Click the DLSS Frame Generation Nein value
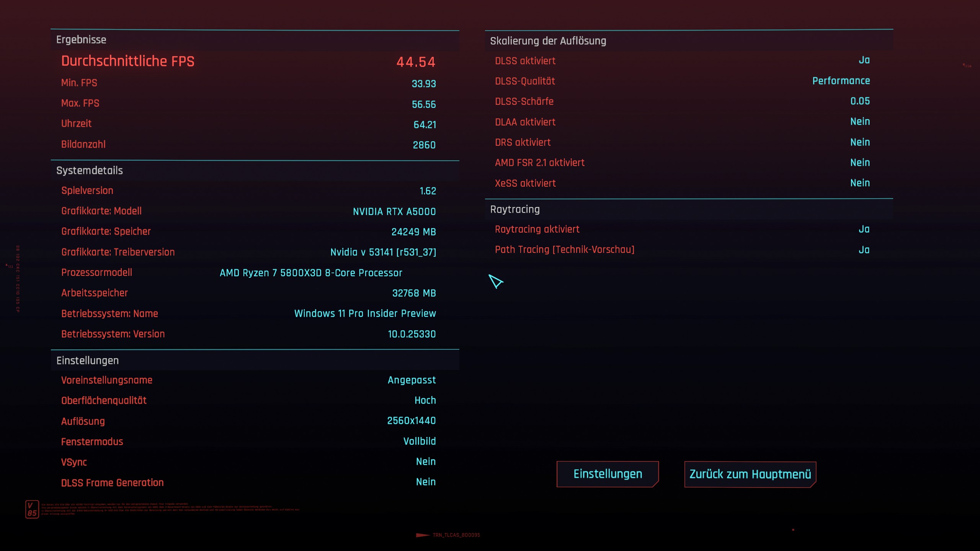This screenshot has width=980, height=551. pos(426,482)
